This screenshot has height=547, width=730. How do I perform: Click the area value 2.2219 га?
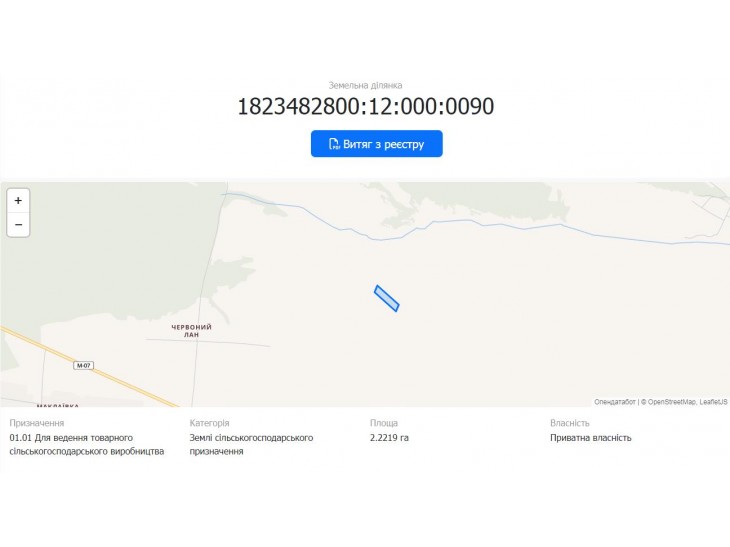(x=389, y=438)
